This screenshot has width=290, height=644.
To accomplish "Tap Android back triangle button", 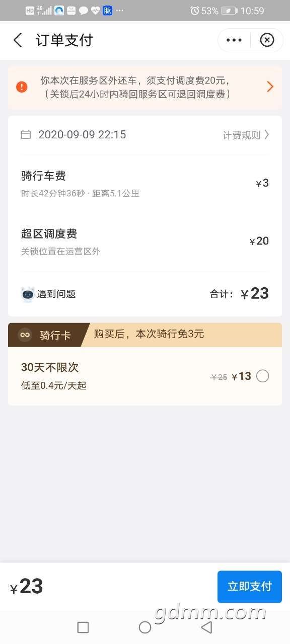I will pyautogui.click(x=206, y=627).
